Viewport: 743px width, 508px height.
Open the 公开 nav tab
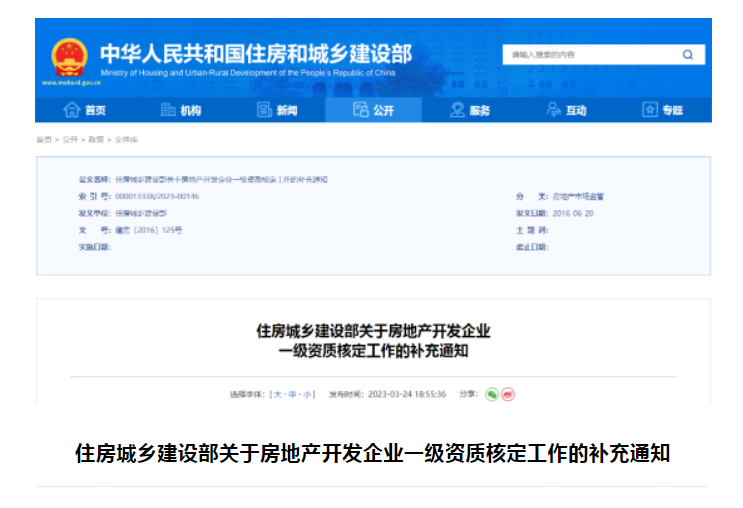click(373, 110)
